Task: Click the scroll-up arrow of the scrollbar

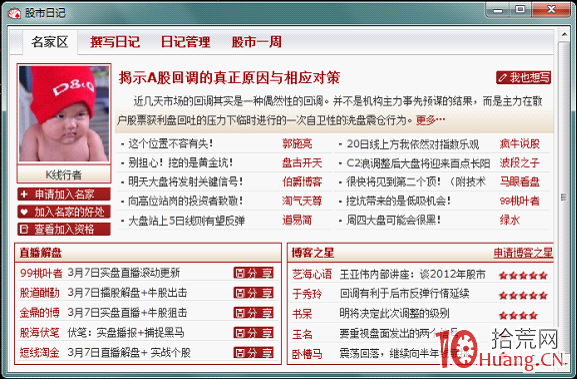Action: [564, 35]
